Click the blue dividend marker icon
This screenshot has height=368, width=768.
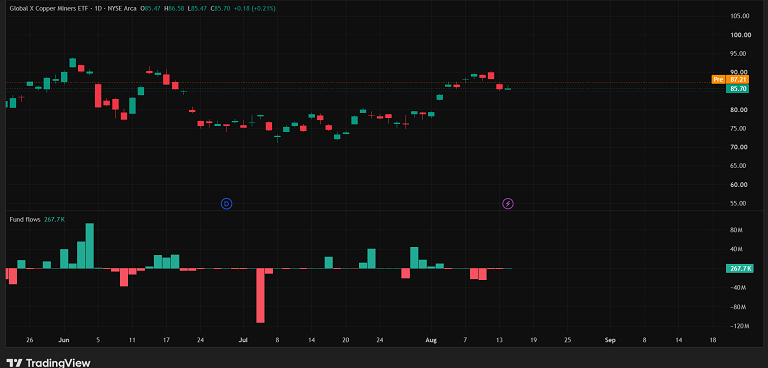tap(226, 203)
